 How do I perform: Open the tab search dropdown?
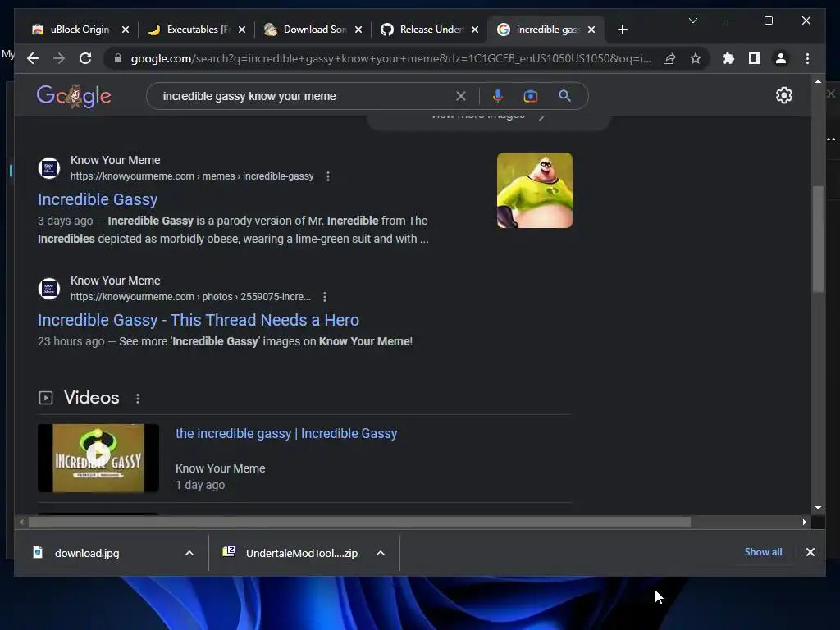point(692,21)
